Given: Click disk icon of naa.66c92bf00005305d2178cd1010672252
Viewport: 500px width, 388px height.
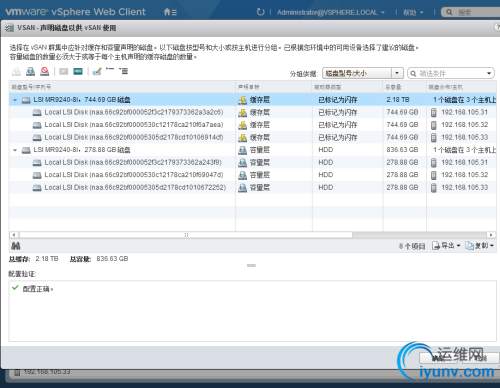Looking at the screenshot, I should point(37,188).
